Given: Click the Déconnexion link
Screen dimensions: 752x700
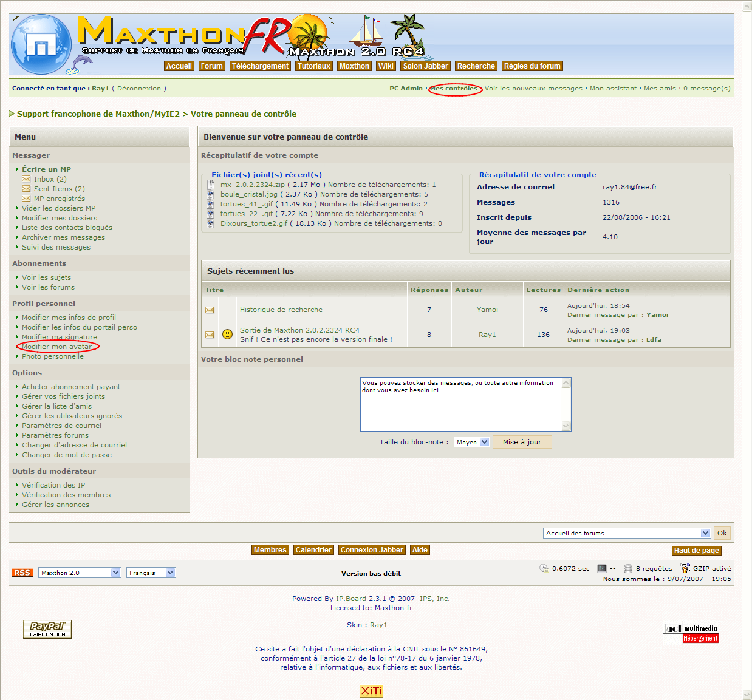Looking at the screenshot, I should tap(139, 89).
